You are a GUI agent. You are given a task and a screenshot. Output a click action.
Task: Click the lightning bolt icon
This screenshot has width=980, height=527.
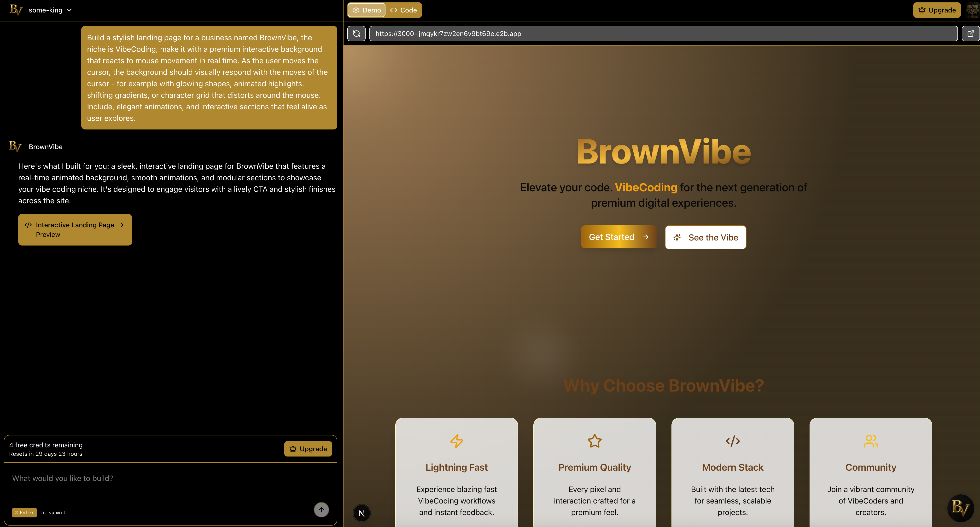click(x=456, y=441)
